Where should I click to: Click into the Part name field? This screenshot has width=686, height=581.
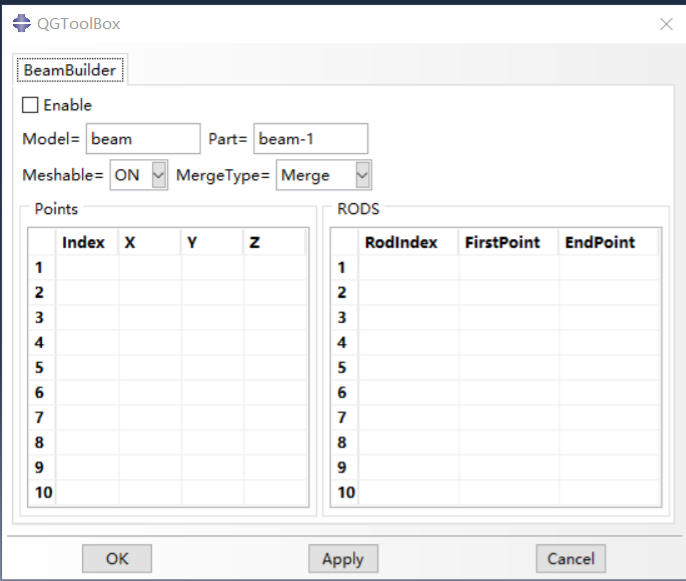pyautogui.click(x=310, y=139)
